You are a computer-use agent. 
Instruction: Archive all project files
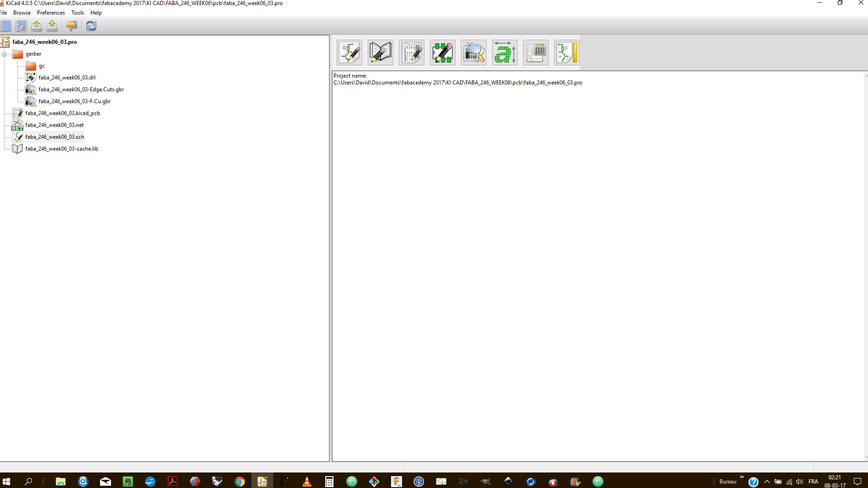pos(71,26)
